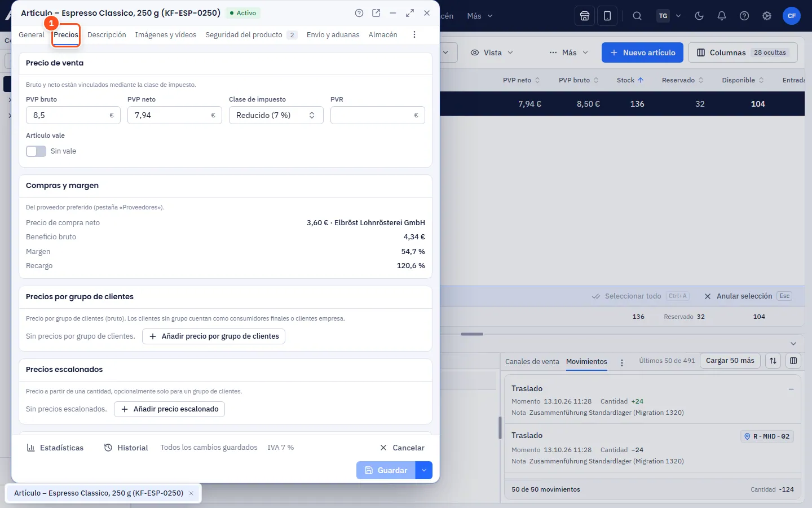This screenshot has width=812, height=508.
Task: Open settings gear in top bar
Action: coord(767,16)
